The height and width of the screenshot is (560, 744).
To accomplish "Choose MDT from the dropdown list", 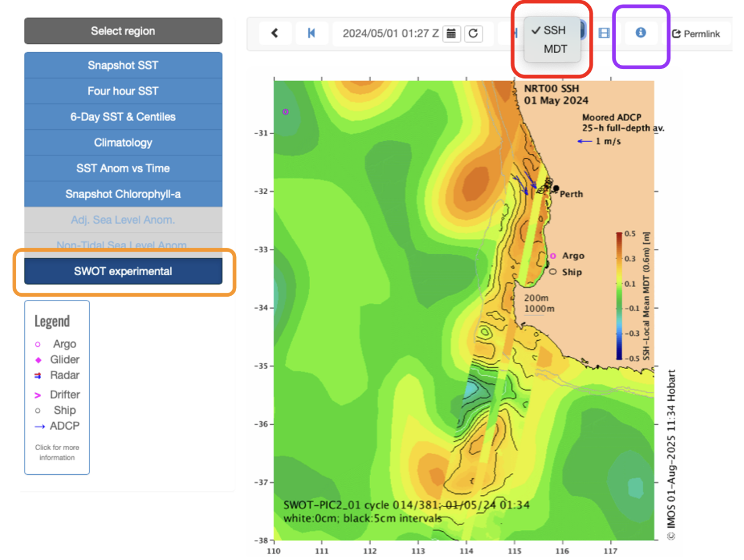I will (x=555, y=49).
